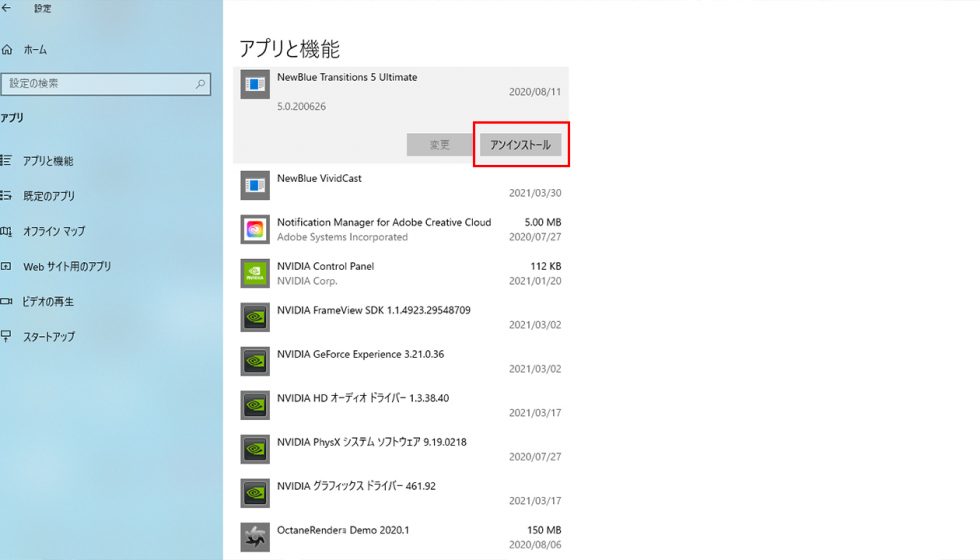This screenshot has height=560, width=980.
Task: Click the オフライン マップ sidebar icon
Action: tap(6, 231)
